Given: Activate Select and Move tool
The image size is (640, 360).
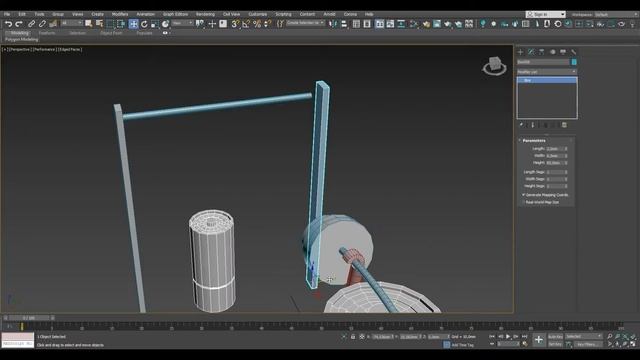Looking at the screenshot, I should click(133, 24).
